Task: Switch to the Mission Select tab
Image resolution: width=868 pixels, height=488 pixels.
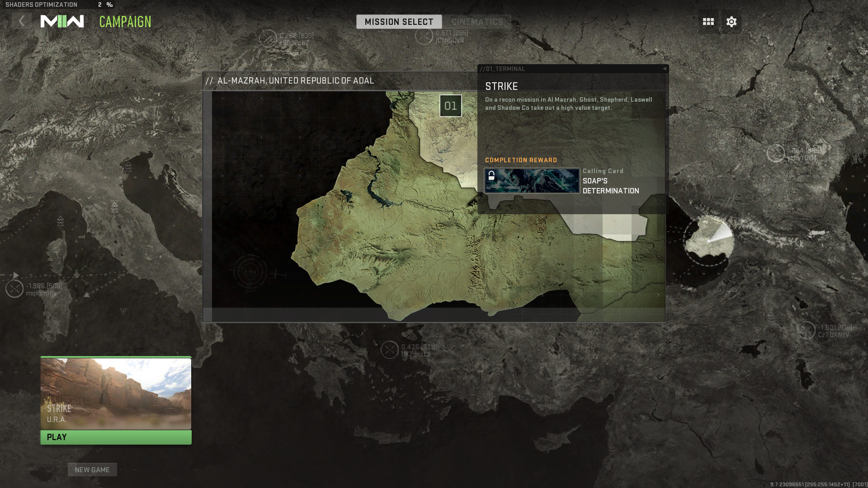Action: tap(399, 22)
